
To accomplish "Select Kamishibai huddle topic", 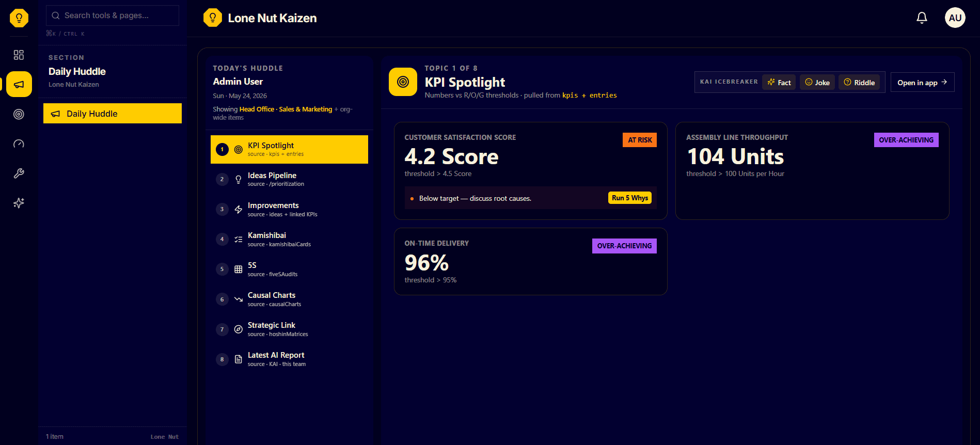I will (x=289, y=239).
